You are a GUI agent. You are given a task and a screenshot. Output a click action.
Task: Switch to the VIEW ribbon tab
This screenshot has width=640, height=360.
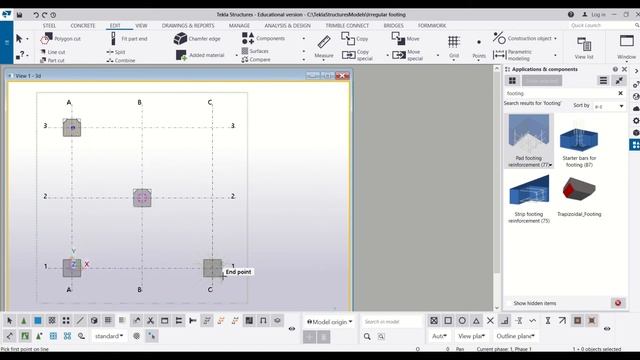[141, 26]
